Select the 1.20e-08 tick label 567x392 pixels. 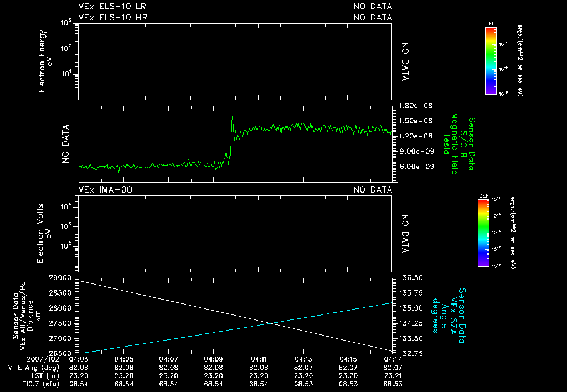(x=416, y=136)
